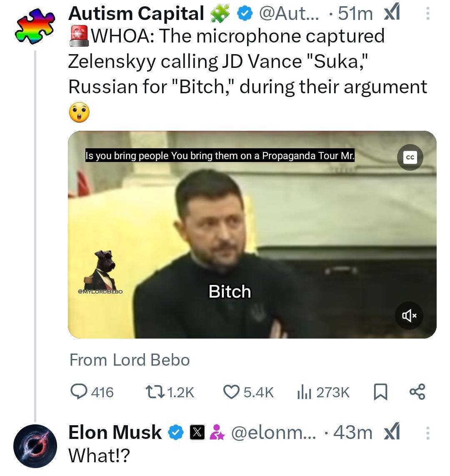Open the 'From Lord Bebo' video source

point(130,360)
